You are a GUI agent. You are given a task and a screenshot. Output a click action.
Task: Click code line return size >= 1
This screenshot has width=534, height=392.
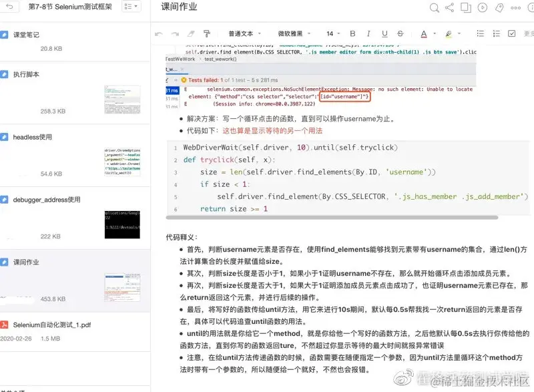pyautogui.click(x=234, y=209)
